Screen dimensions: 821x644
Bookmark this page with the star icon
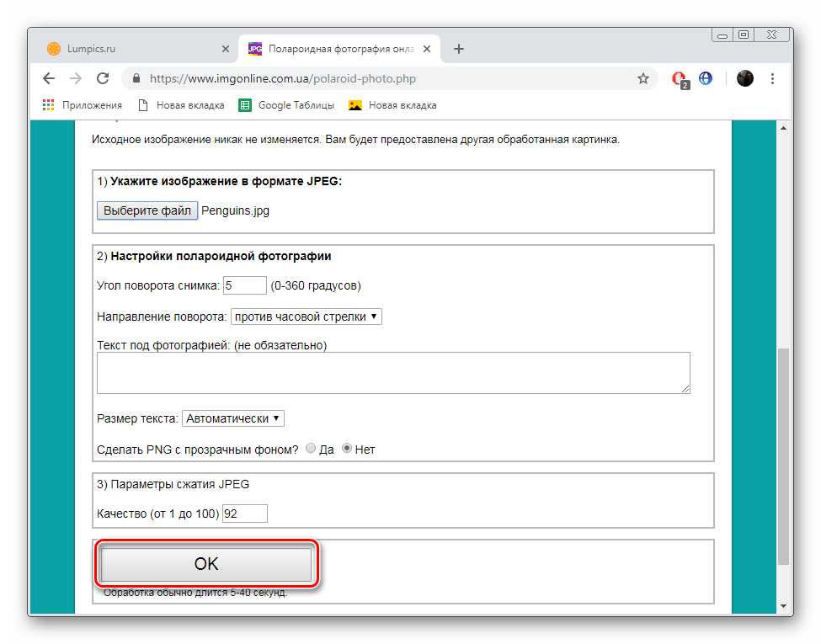[x=643, y=78]
